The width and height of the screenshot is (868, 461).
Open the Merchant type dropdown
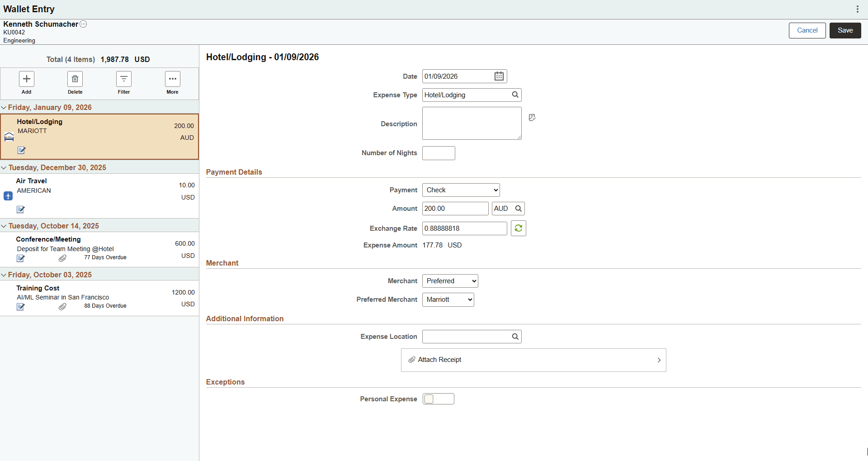(450, 281)
